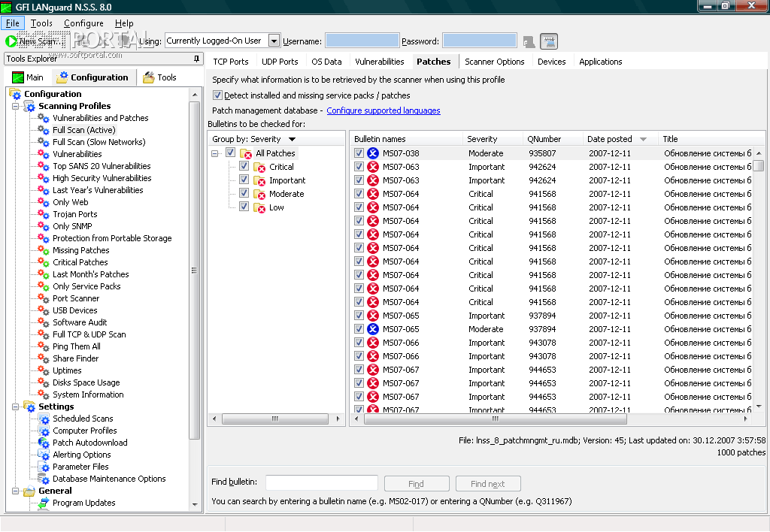Screen dimensions: 770x532
Task: Uncheck the MS07-065 Moderate bulletin checkbox
Action: [359, 329]
